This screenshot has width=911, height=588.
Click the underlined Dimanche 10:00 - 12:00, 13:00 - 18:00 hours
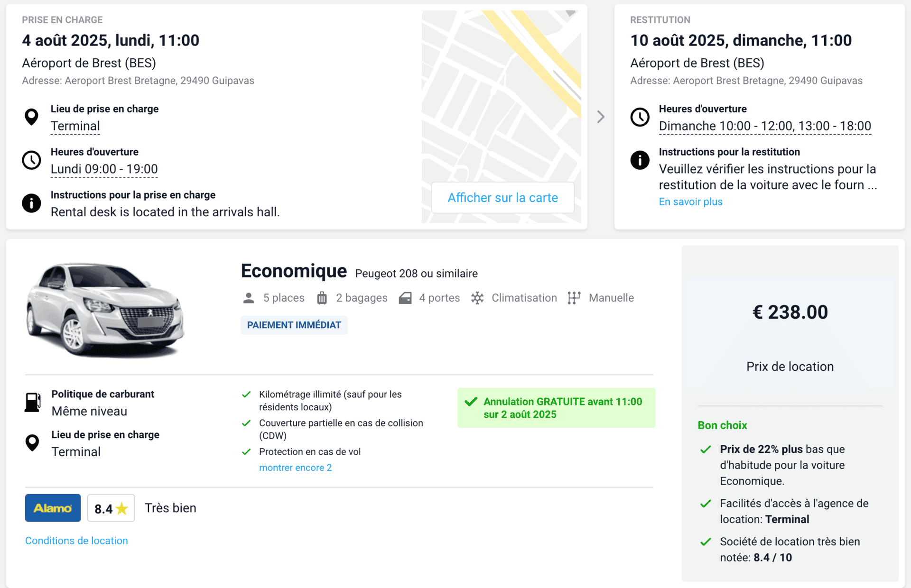(765, 126)
